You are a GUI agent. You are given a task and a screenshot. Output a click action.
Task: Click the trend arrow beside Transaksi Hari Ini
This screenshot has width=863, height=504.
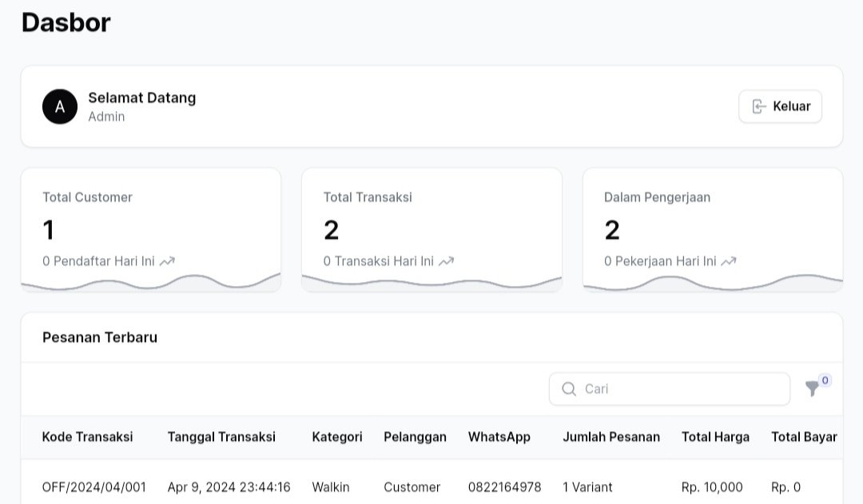447,261
